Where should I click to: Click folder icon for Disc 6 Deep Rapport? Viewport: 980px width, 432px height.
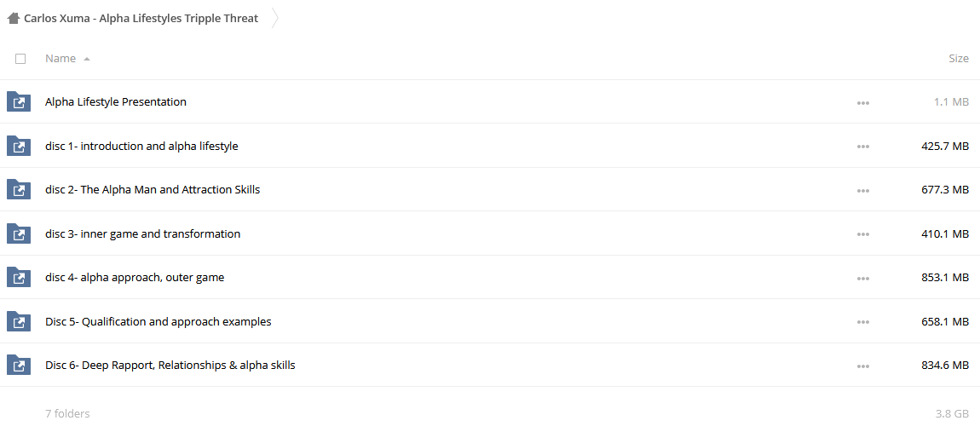click(x=18, y=365)
